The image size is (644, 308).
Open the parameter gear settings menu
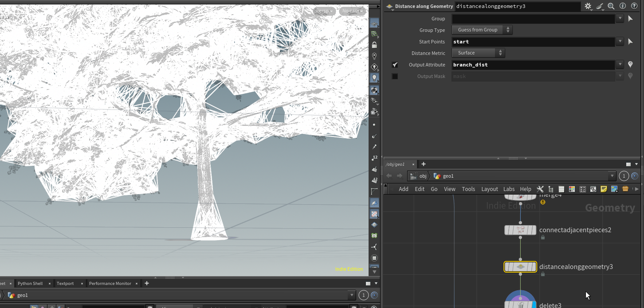point(588,6)
